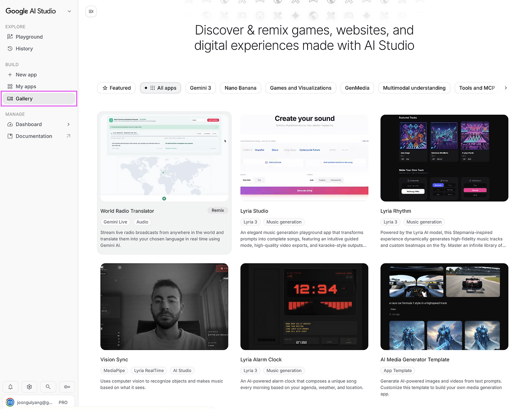Collapse the sidebar with the toggle button
This screenshot has height=409, width=532.
tap(91, 11)
